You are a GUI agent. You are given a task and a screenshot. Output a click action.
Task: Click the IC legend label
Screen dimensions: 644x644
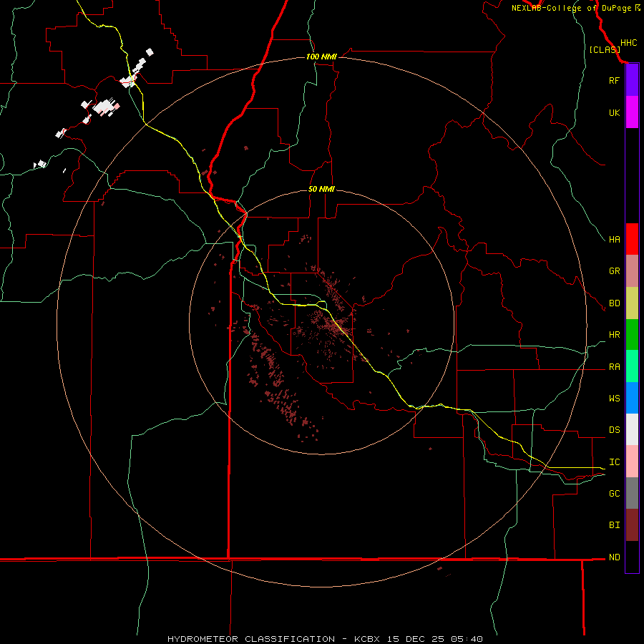pyautogui.click(x=614, y=462)
